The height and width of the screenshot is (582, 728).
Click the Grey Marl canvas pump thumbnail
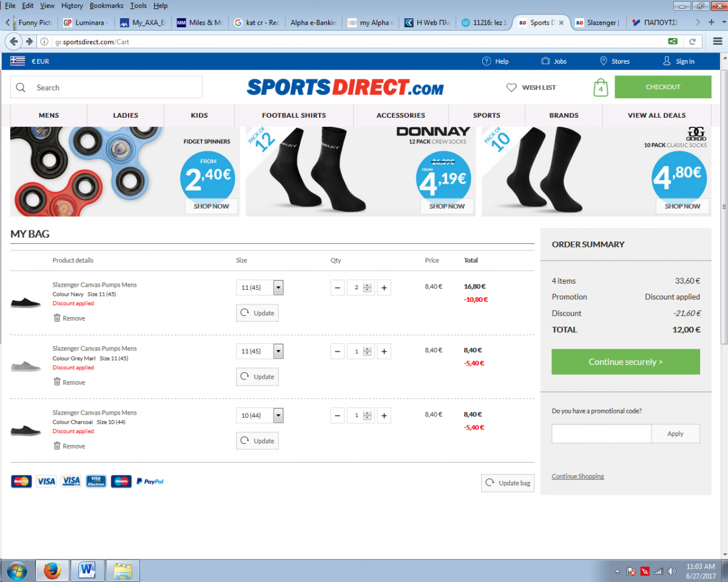(25, 366)
